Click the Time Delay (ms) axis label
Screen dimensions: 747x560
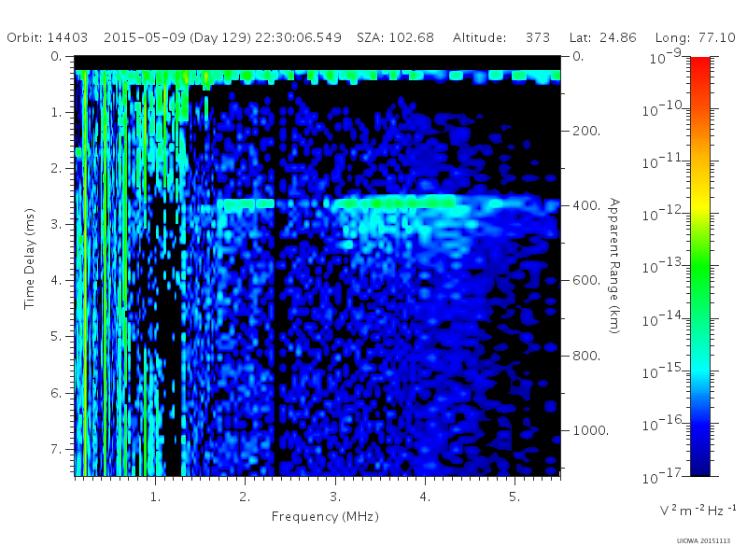click(x=30, y=259)
